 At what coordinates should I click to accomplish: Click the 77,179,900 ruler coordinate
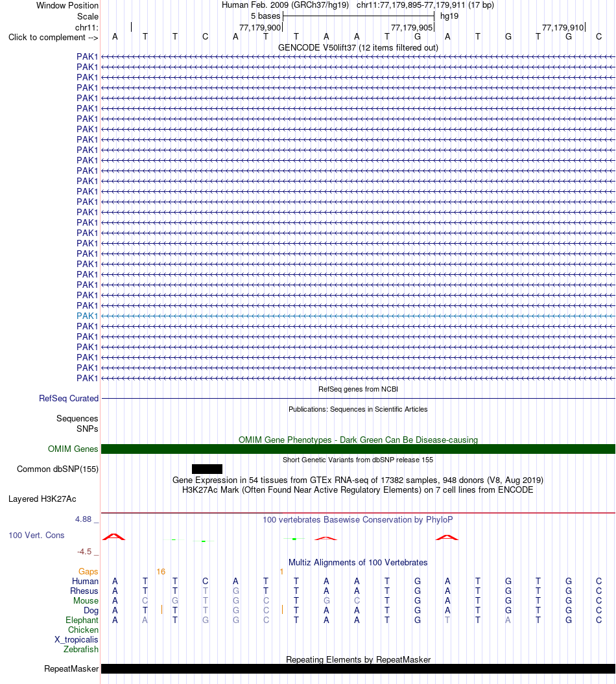point(260,27)
